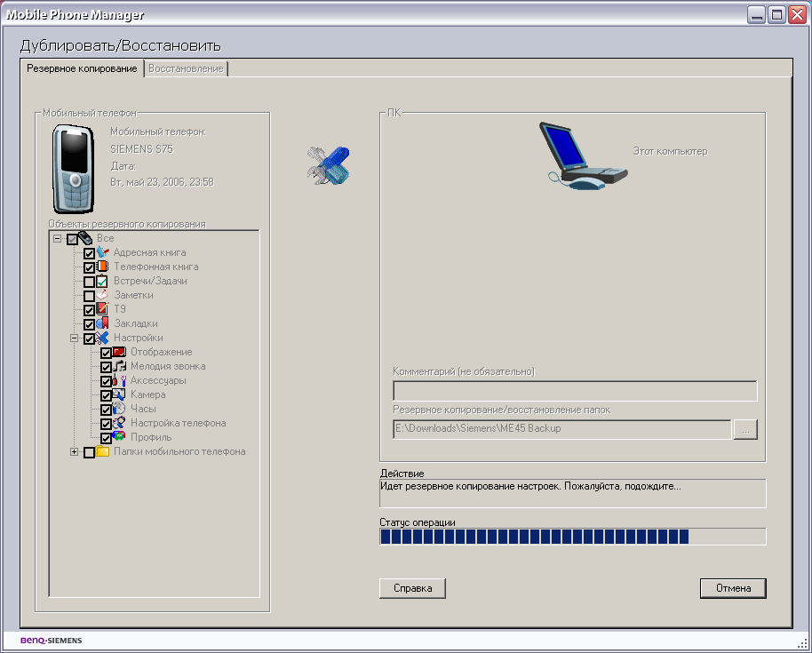Viewport: 812px width, 653px height.
Task: Switch to Резервное копирование tab
Action: (82, 68)
